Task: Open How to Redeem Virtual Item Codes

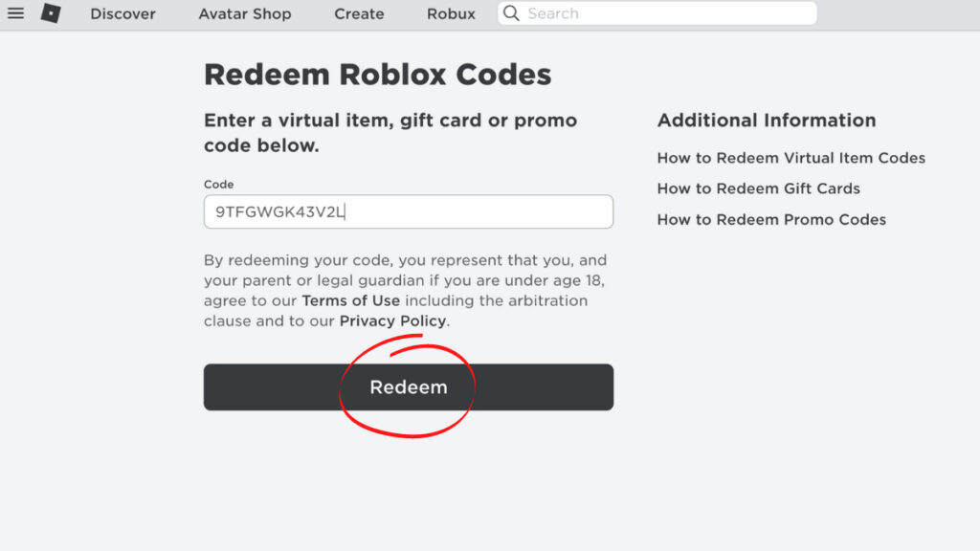Action: [x=791, y=158]
